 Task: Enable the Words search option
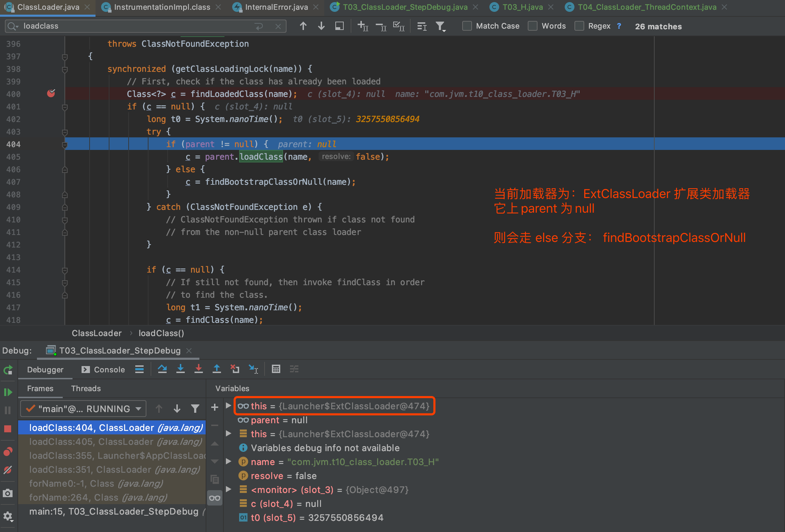tap(532, 26)
